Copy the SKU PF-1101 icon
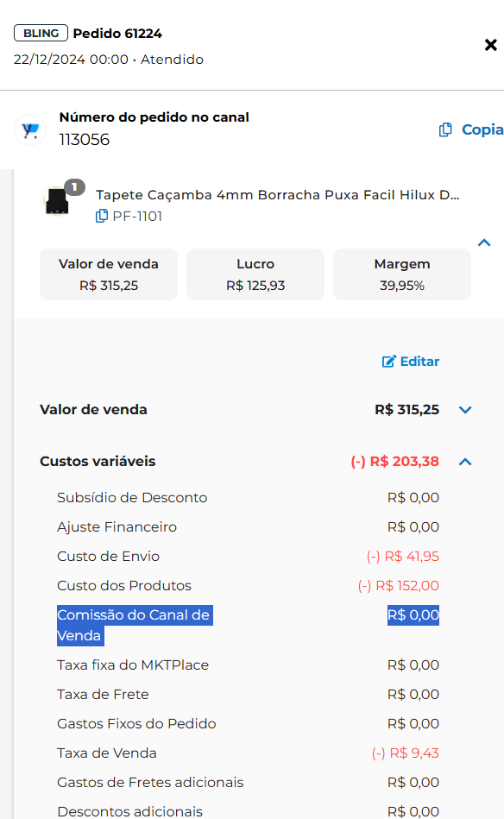504x819 pixels. (x=102, y=216)
